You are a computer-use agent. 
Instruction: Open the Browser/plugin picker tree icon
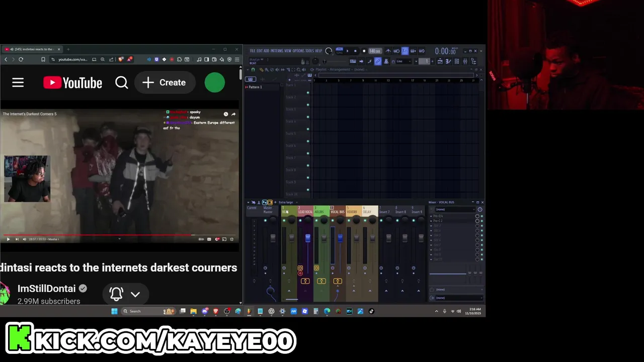point(473,61)
